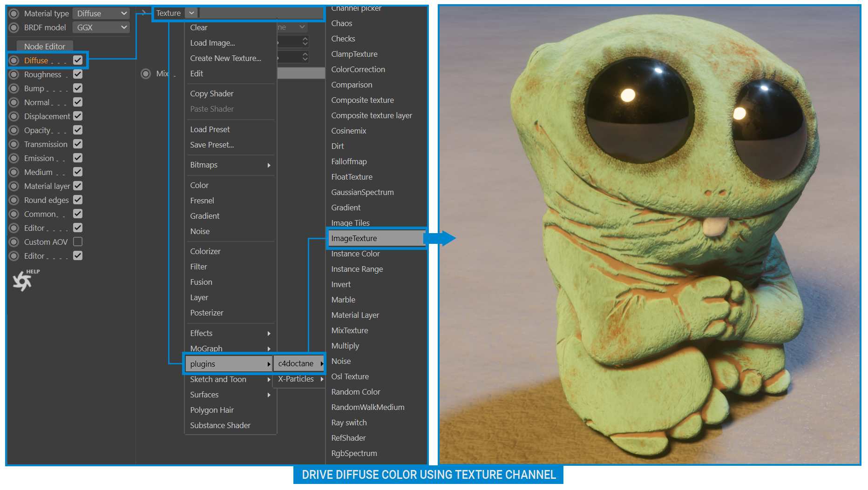This screenshot has width=868, height=490.
Task: Disable the Roughness channel checkbox
Action: coord(78,74)
